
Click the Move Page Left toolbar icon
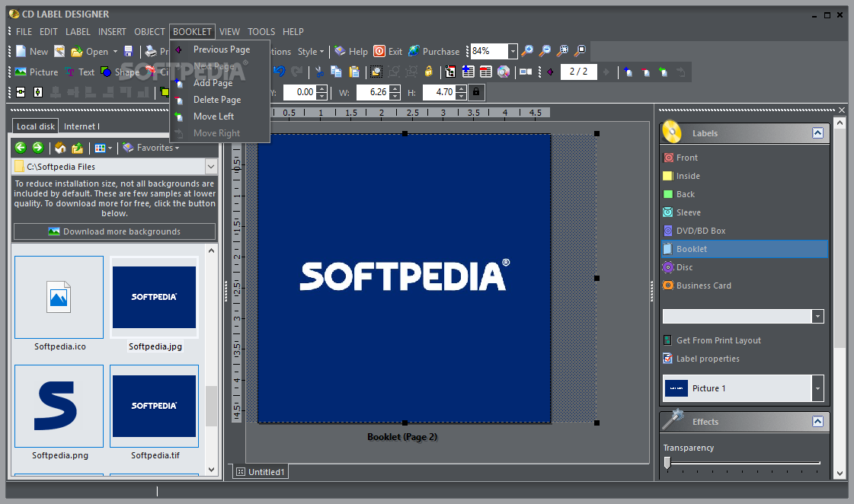(663, 72)
